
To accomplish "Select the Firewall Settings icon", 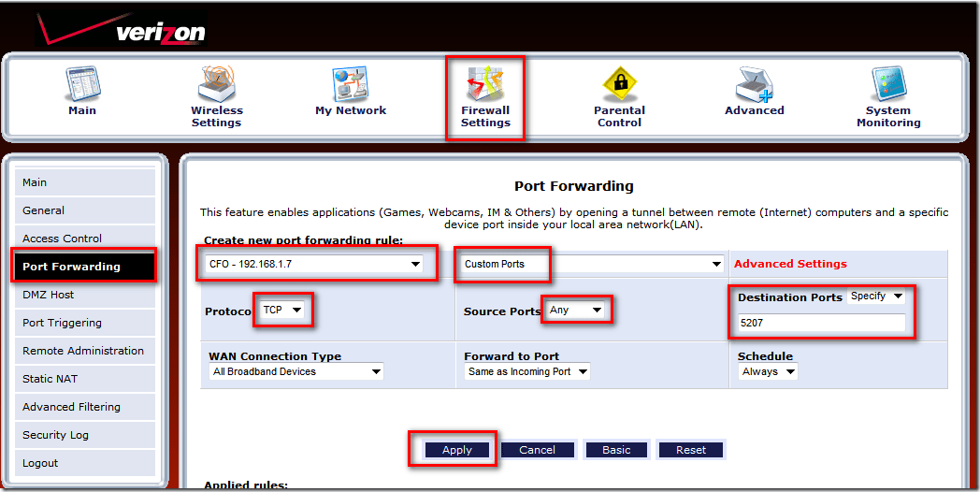I will tap(485, 86).
